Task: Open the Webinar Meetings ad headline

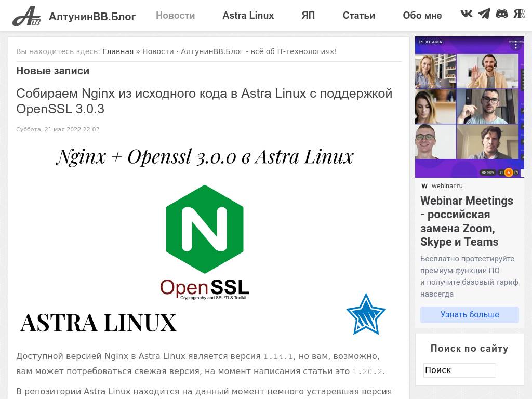Action: click(x=467, y=221)
